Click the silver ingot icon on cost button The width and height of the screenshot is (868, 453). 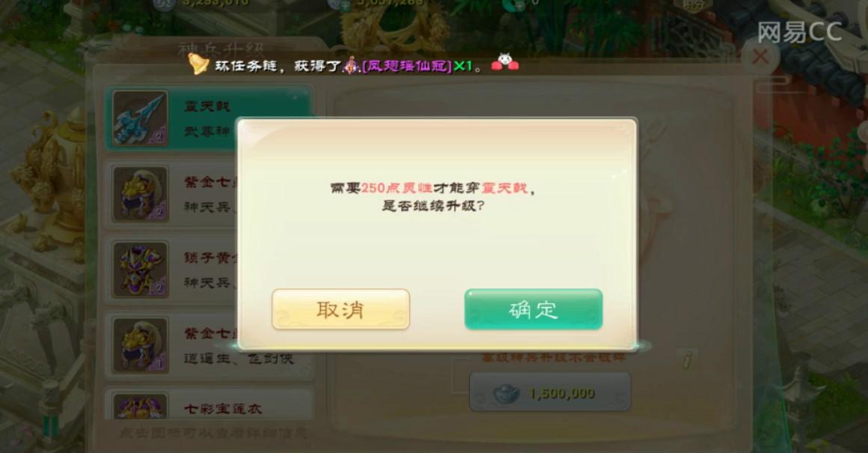click(506, 394)
